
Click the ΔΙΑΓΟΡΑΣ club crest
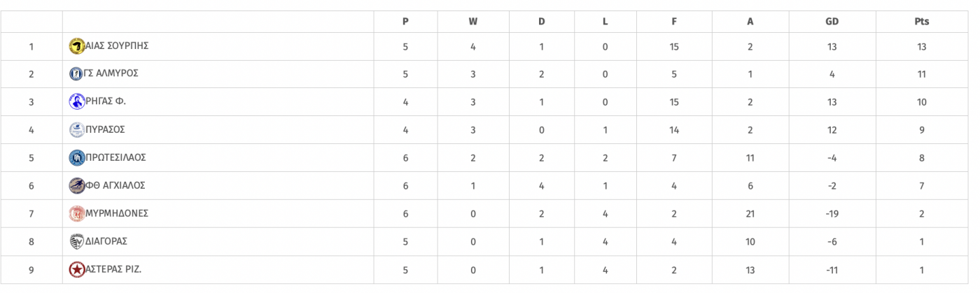point(76,242)
